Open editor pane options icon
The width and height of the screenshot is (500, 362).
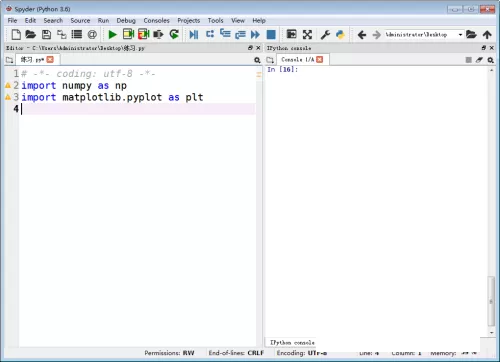tap(257, 60)
